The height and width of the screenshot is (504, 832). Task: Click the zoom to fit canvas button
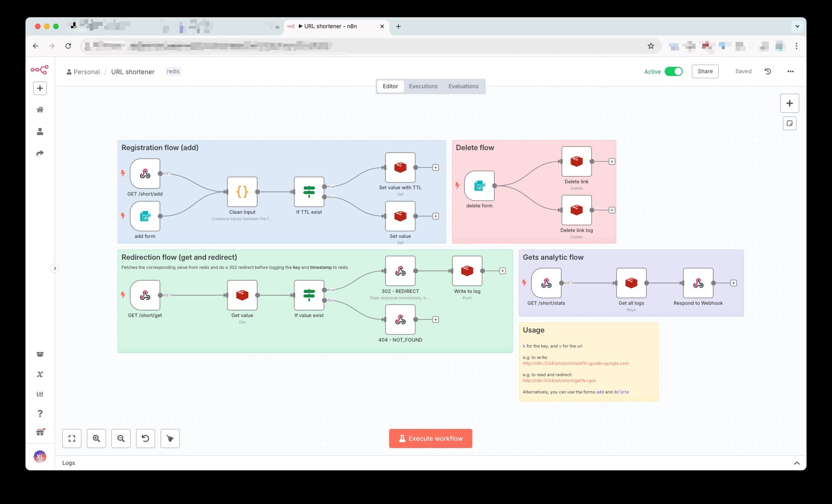click(72, 438)
